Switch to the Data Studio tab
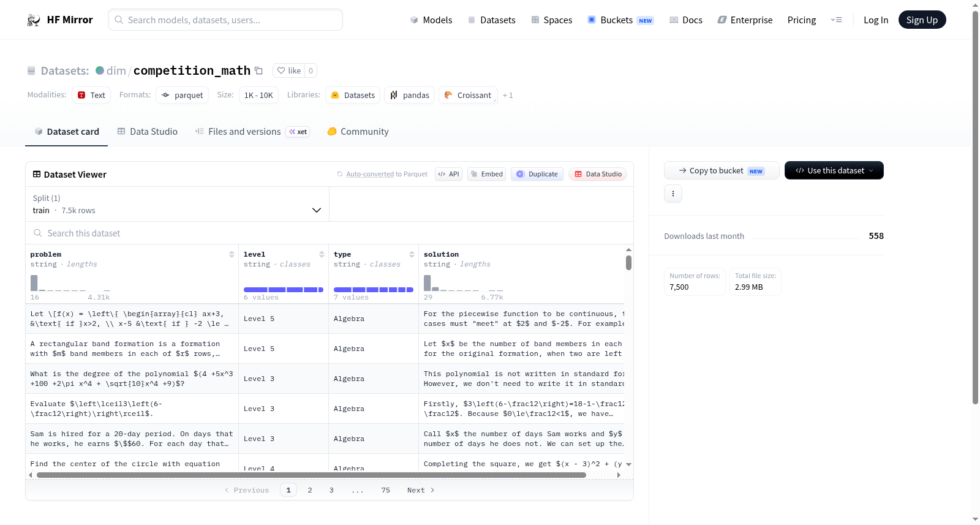This screenshot has width=980, height=525. click(x=148, y=132)
